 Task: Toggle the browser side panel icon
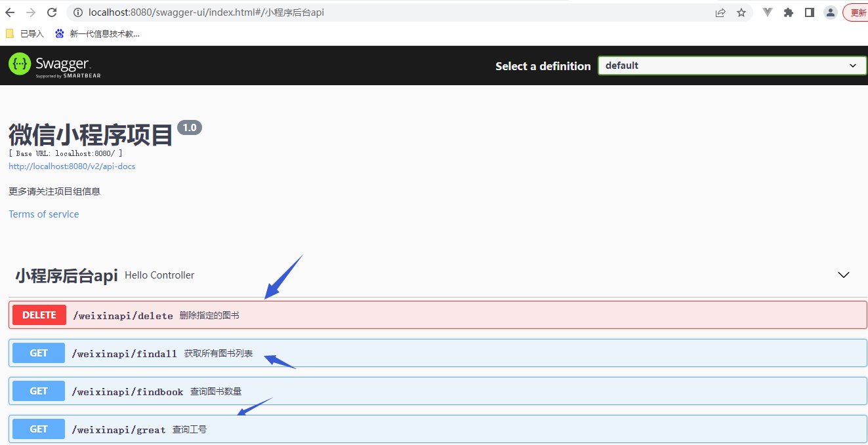[810, 12]
